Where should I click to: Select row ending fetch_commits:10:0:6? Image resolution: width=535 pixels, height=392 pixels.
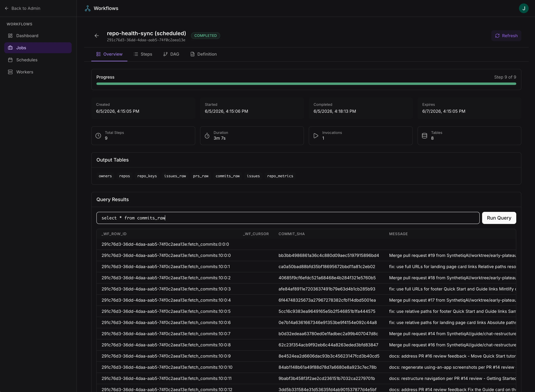coord(306,322)
